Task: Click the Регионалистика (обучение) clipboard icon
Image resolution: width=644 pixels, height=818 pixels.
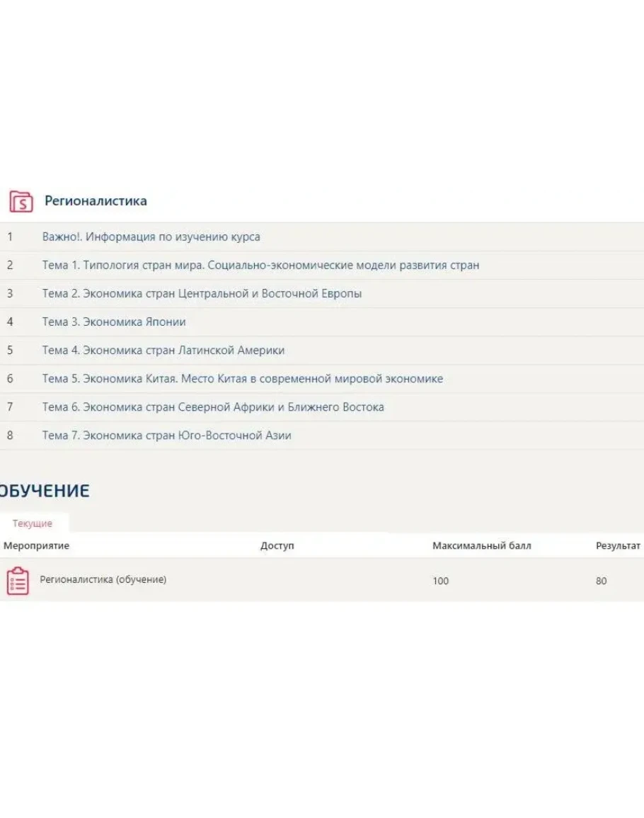Action: tap(18, 581)
